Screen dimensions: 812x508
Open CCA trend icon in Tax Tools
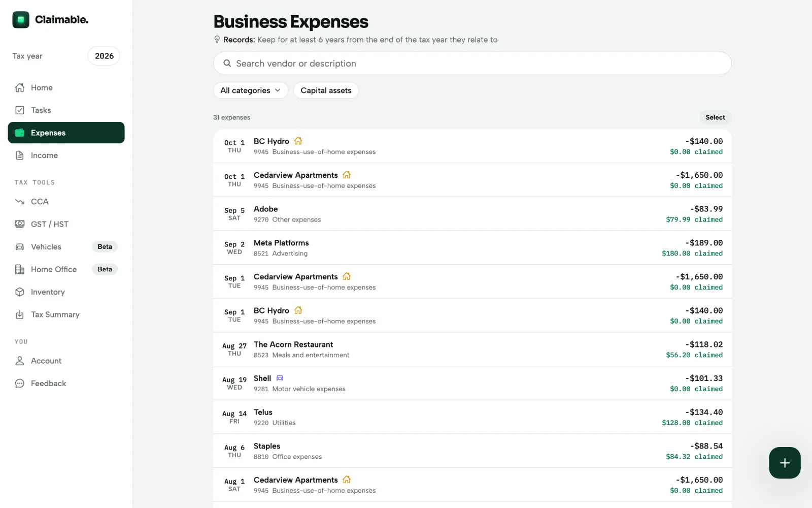click(20, 202)
